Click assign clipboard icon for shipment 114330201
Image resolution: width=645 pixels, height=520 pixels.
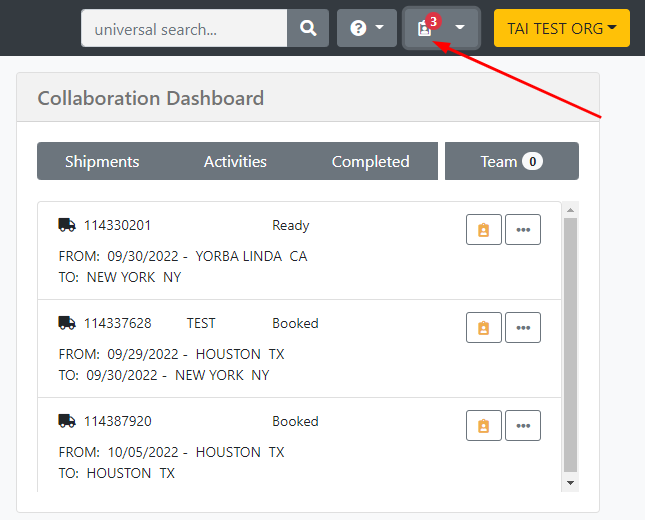point(484,230)
